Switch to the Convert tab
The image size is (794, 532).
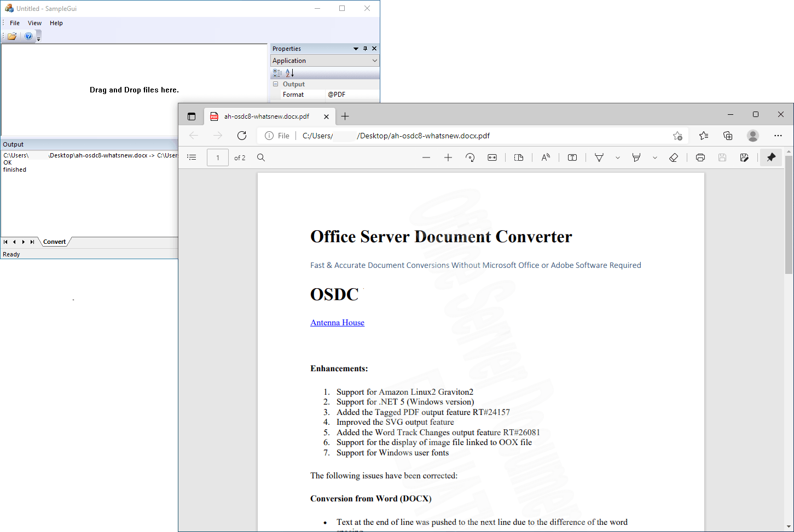point(54,242)
